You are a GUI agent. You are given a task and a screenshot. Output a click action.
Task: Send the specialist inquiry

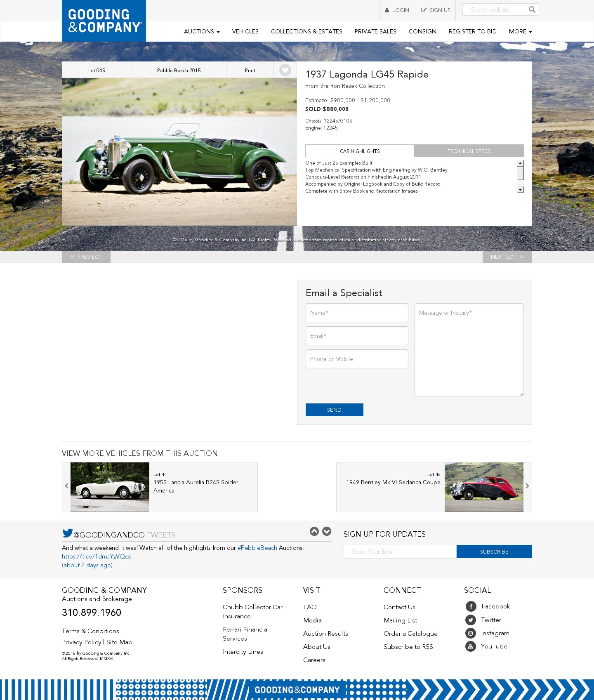coord(335,410)
